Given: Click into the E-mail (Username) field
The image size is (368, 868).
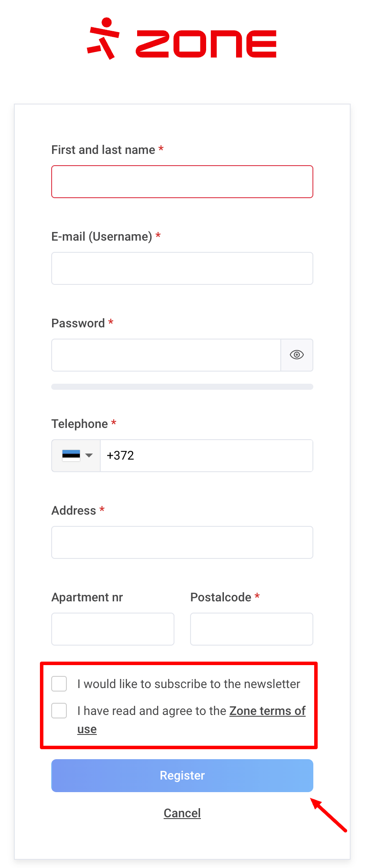Looking at the screenshot, I should [182, 268].
